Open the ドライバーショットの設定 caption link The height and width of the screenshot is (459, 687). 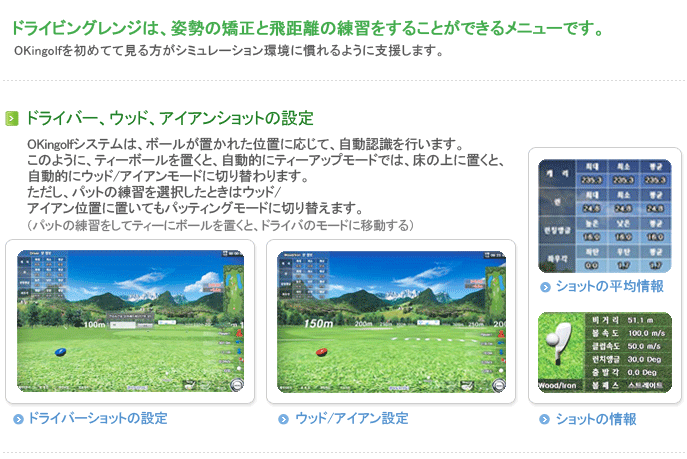tap(98, 418)
